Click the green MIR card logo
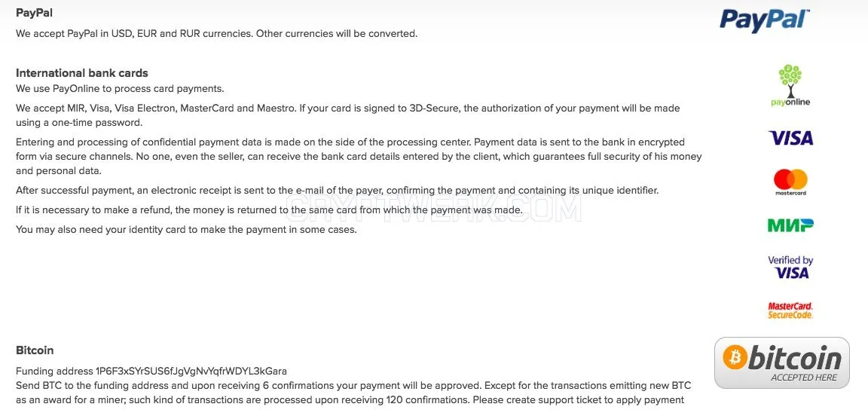 [790, 225]
